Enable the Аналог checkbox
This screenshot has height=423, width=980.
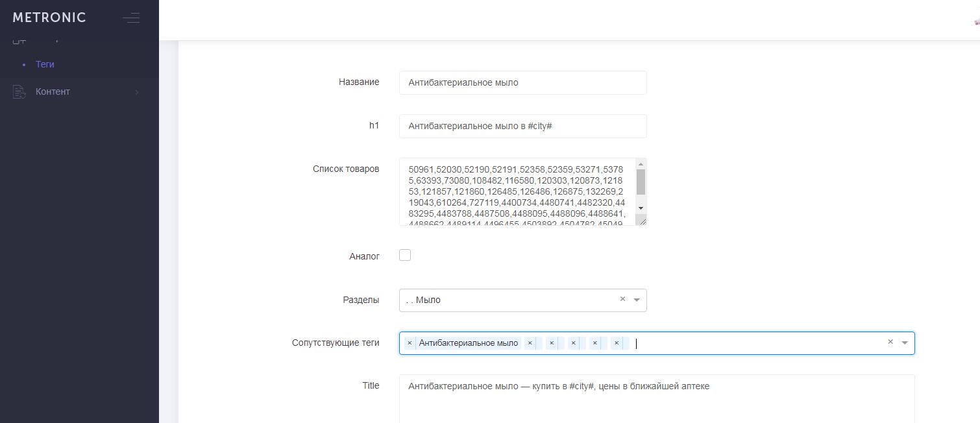point(405,255)
